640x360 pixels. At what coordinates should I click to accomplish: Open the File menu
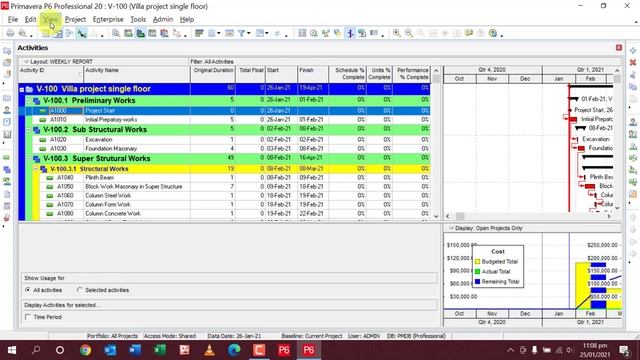(x=13, y=19)
